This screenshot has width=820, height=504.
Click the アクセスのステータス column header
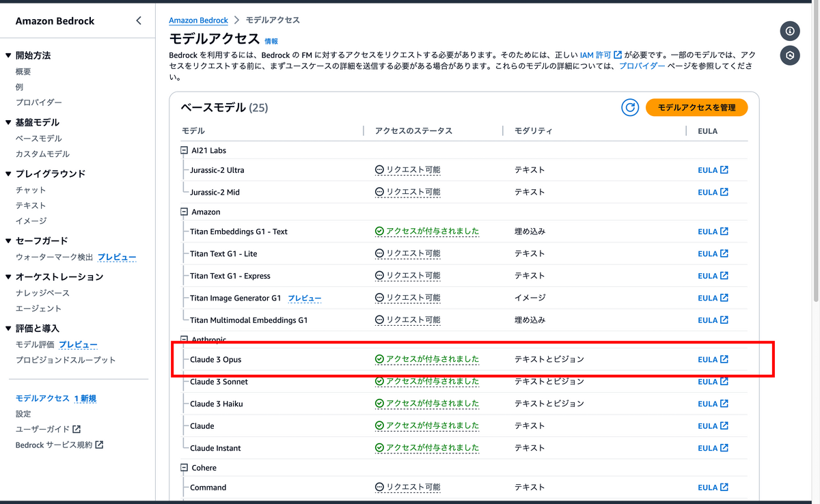413,130
